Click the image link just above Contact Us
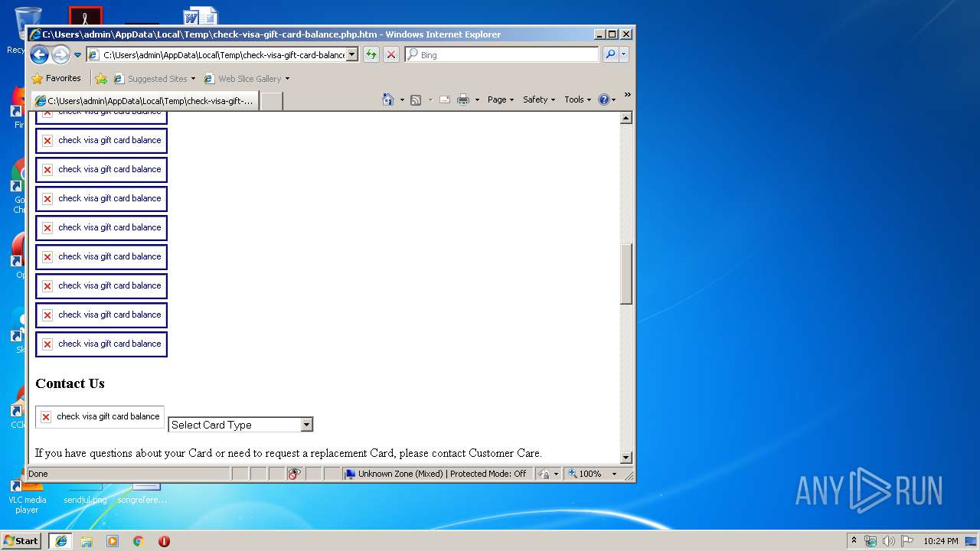 (101, 344)
